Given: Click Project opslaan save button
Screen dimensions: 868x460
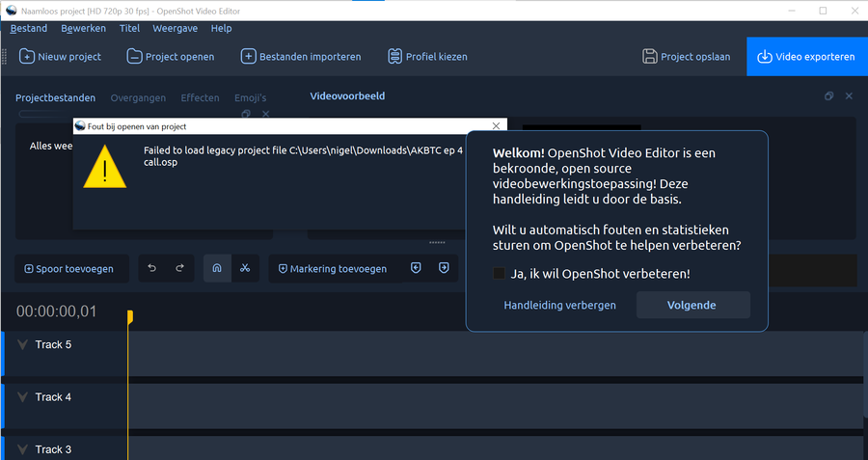Looking at the screenshot, I should [686, 57].
